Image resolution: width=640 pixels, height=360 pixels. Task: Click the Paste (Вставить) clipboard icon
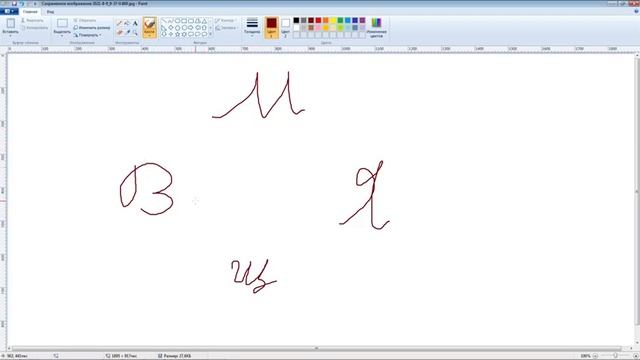[x=11, y=23]
